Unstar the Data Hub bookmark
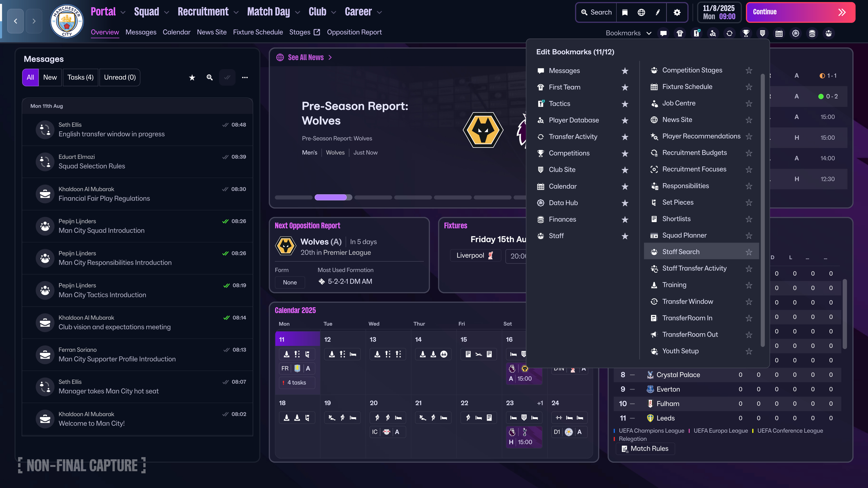 click(625, 203)
